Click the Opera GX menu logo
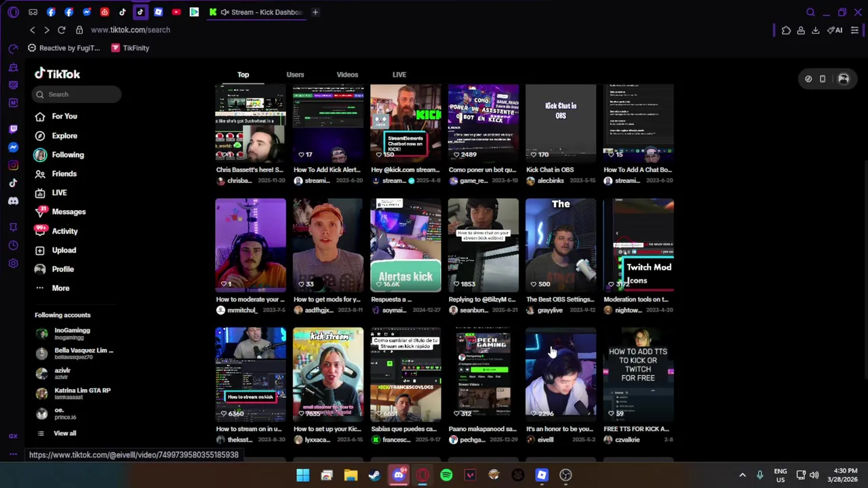868x488 pixels. pyautogui.click(x=13, y=12)
